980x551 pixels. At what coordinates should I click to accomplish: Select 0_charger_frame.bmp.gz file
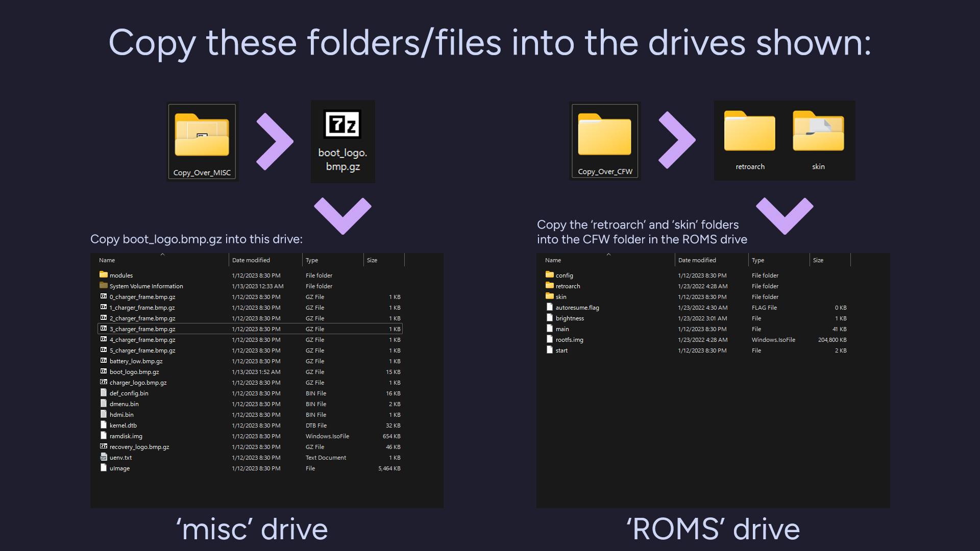tap(250, 297)
